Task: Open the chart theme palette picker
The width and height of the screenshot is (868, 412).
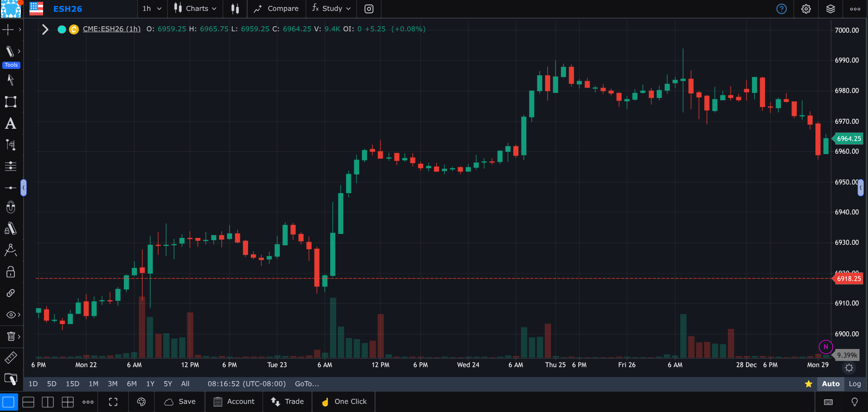Action: pyautogui.click(x=141, y=402)
